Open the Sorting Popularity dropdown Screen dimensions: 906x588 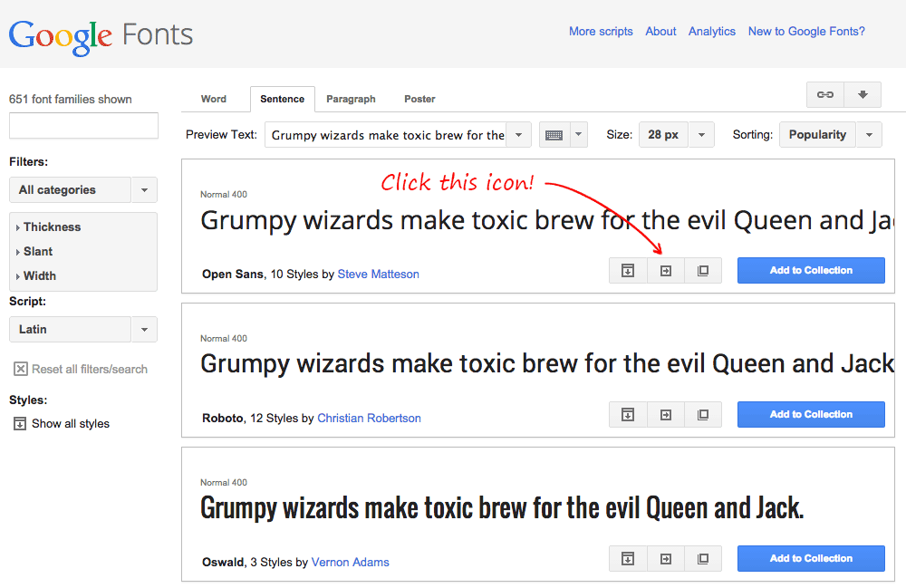tap(830, 135)
